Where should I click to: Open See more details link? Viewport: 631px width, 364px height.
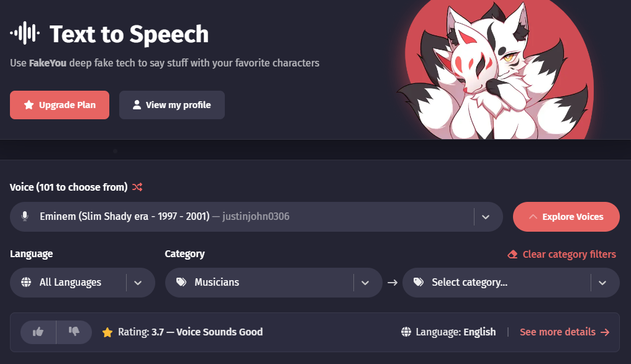coord(565,332)
